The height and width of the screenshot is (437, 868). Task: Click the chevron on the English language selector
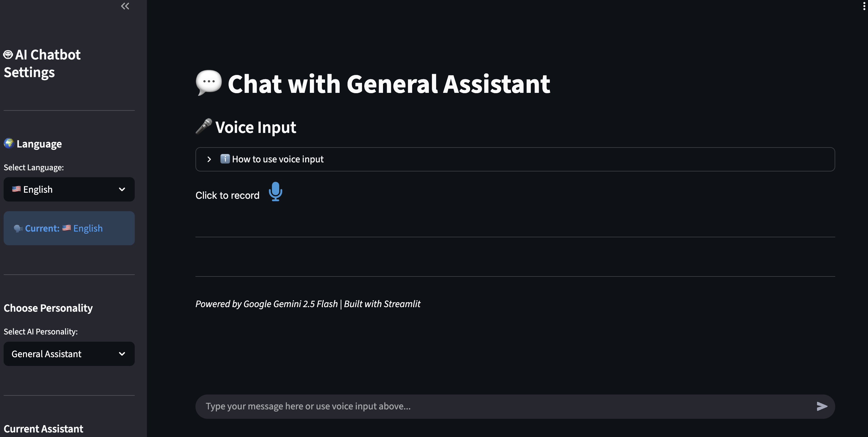pos(122,189)
